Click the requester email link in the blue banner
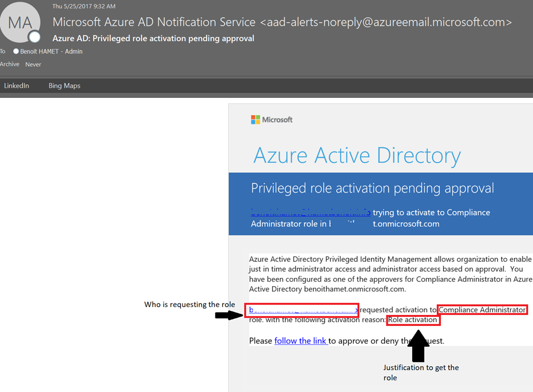Viewport: 533px width, 392px height. (311, 212)
